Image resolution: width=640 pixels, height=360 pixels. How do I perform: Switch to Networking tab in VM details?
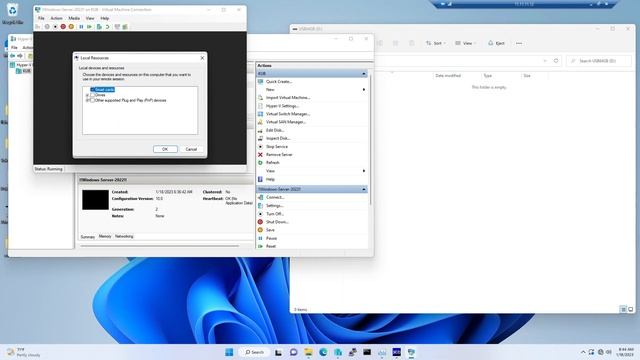pos(124,236)
